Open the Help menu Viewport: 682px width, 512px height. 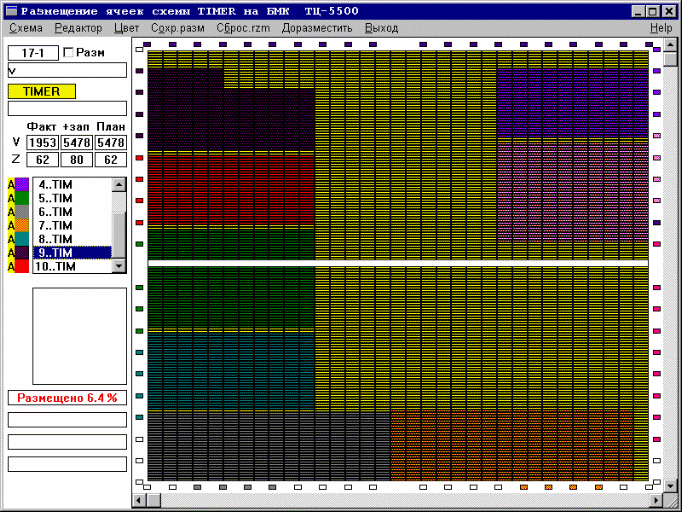pyautogui.click(x=661, y=28)
